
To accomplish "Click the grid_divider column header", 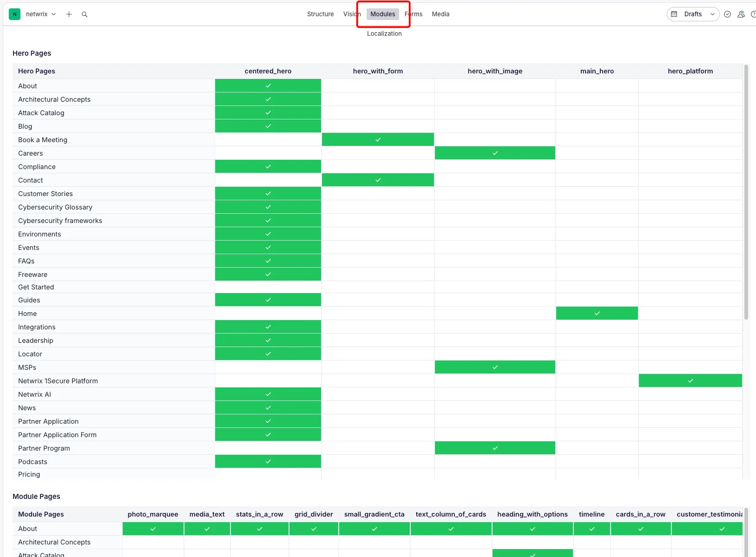I will pyautogui.click(x=314, y=514).
